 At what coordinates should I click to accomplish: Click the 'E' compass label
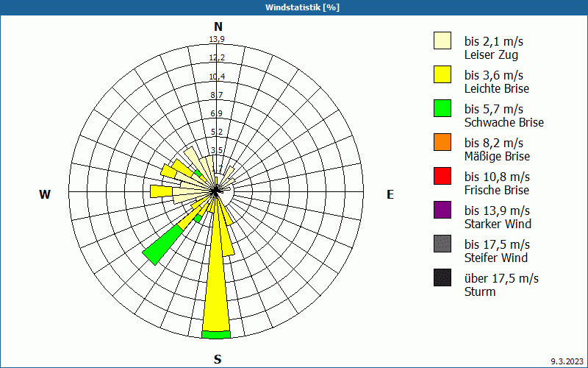(390, 194)
